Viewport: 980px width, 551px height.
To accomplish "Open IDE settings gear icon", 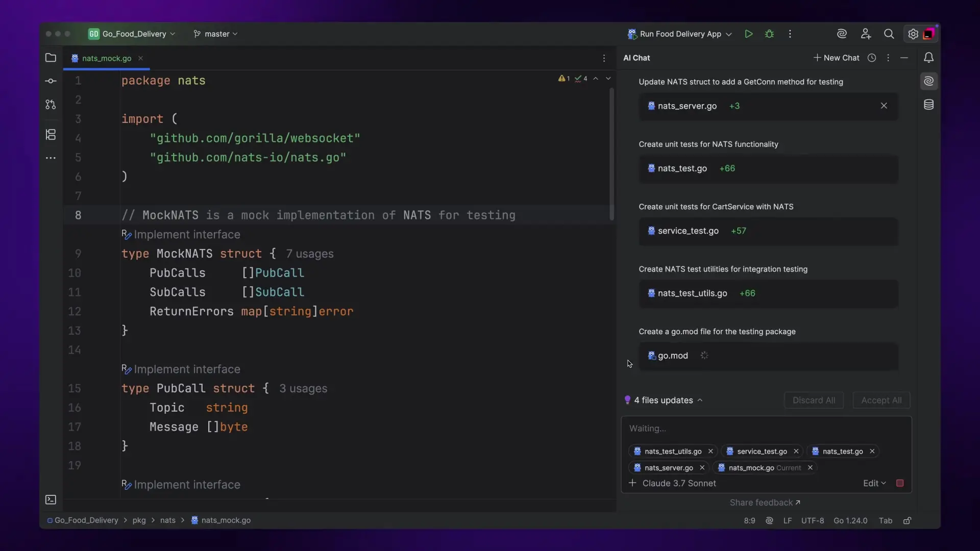I will point(913,34).
